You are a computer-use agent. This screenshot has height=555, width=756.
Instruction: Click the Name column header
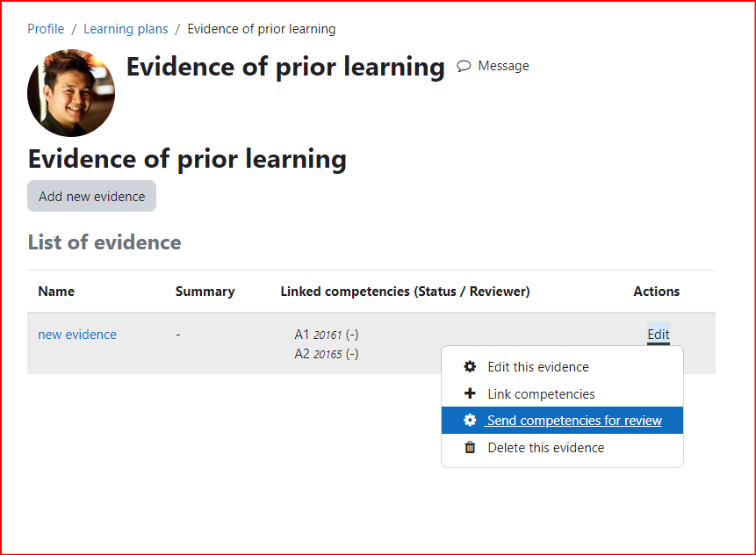pos(56,292)
